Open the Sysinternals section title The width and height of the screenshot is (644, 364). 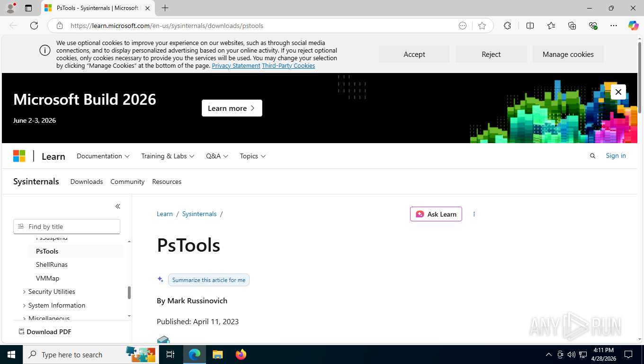pos(36,182)
